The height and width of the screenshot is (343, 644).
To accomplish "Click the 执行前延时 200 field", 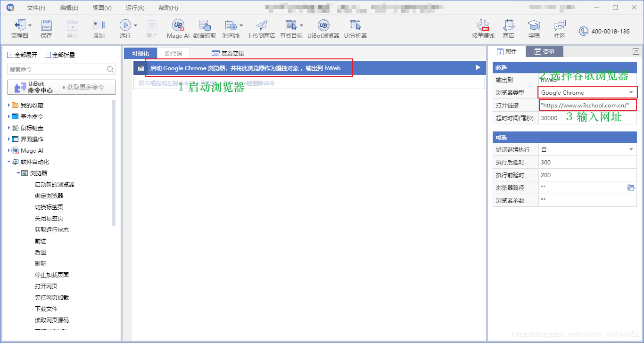I will [587, 175].
